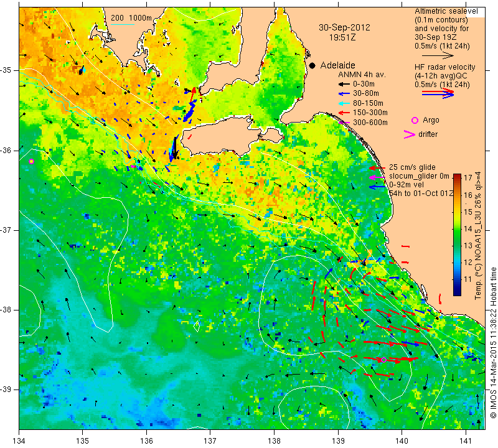Click the Argo float circle near 139.7E 38.6S
The height and width of the screenshot is (448, 498).
(x=383, y=360)
